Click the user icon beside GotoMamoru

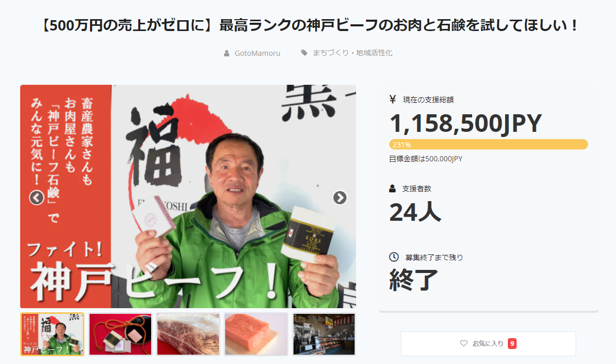[227, 53]
